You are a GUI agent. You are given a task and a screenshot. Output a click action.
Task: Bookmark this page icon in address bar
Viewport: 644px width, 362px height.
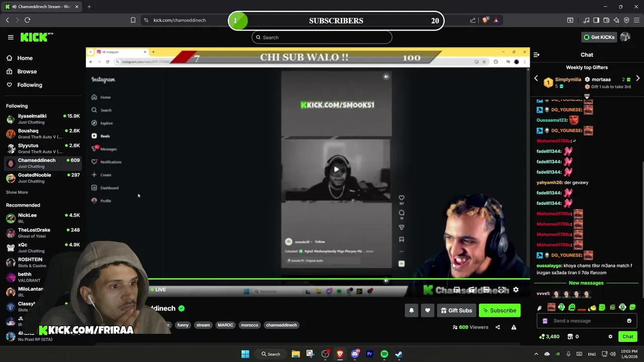coord(133,20)
